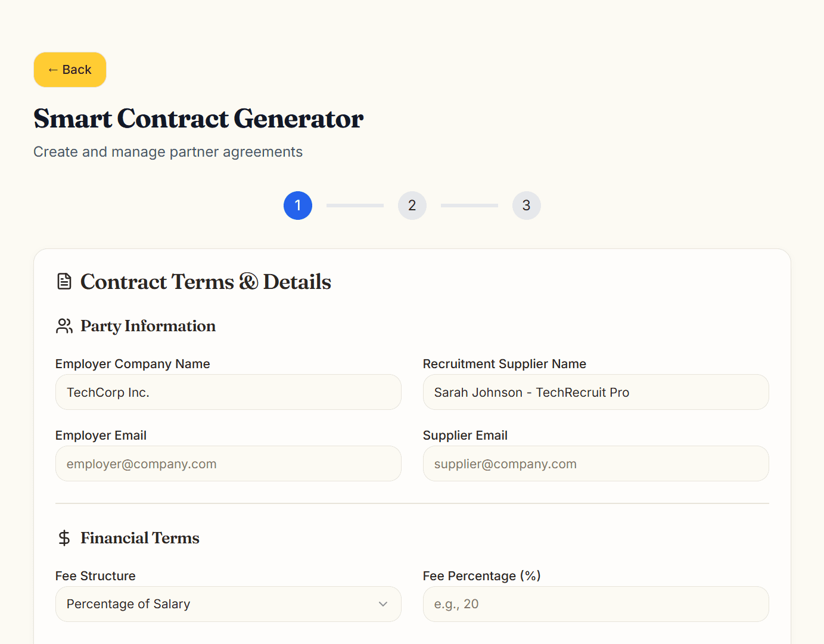Click the document icon beside Contract Terms
The image size is (824, 644).
coord(64,281)
